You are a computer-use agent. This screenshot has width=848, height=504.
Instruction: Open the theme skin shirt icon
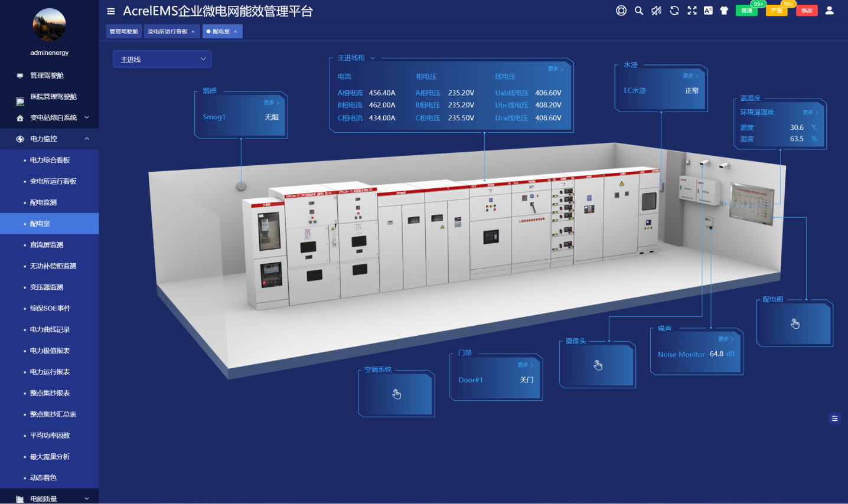click(x=724, y=11)
